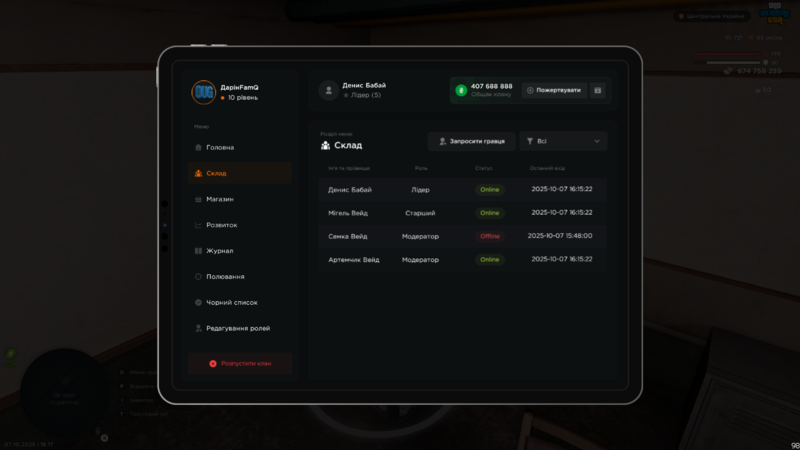Click the user icon beside Редагування ролей

198,329
